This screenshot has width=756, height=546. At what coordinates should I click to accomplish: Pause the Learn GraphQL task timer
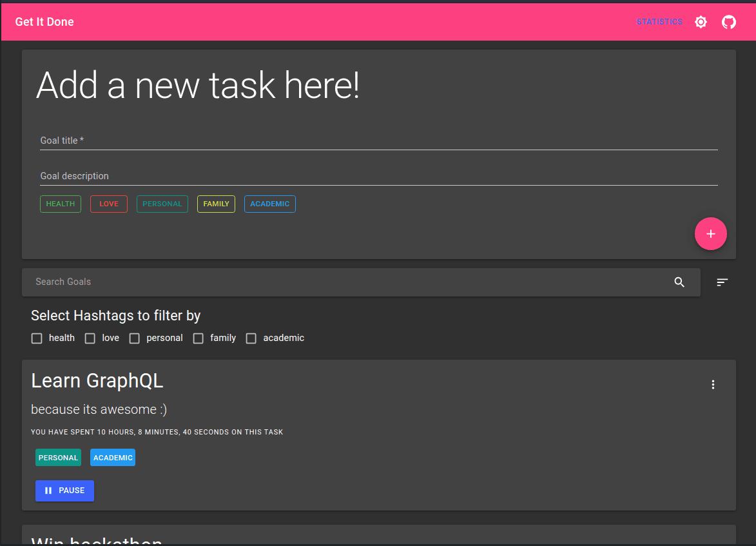pos(64,491)
